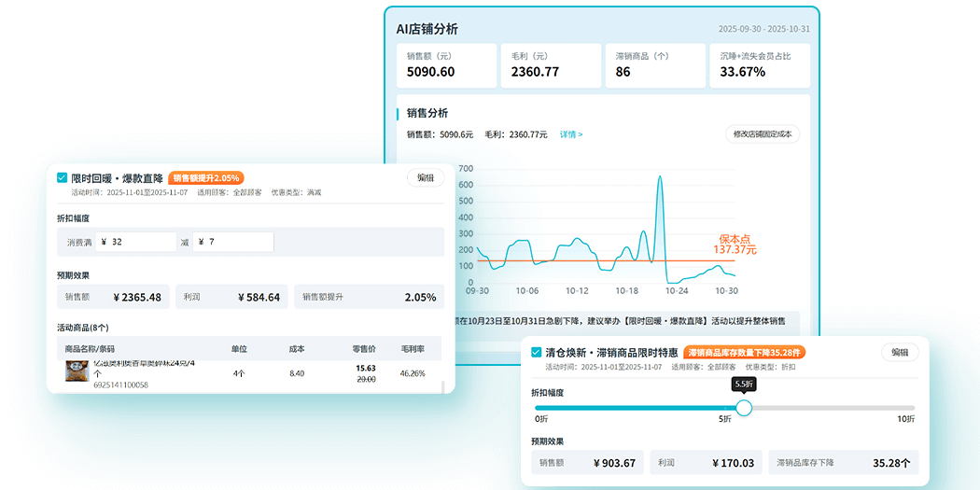This screenshot has height=490, width=980.
Task: Click the orange 销售额提升2.05% badge
Action: [x=206, y=177]
